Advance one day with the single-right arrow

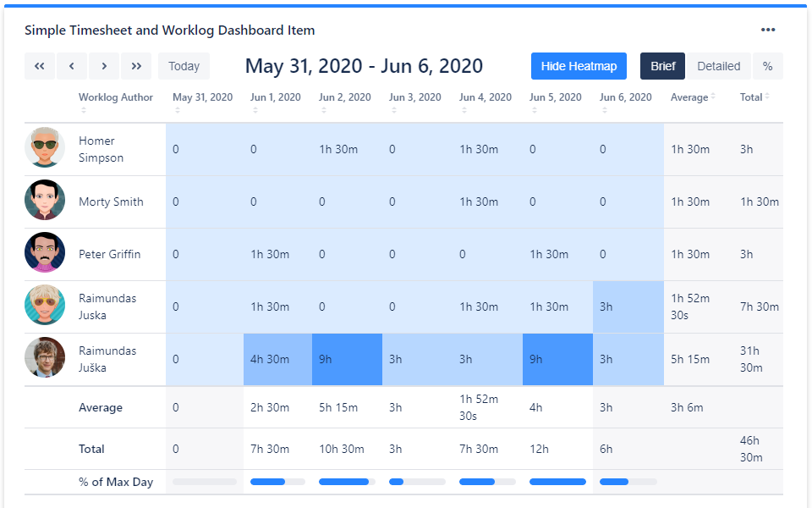coord(104,66)
